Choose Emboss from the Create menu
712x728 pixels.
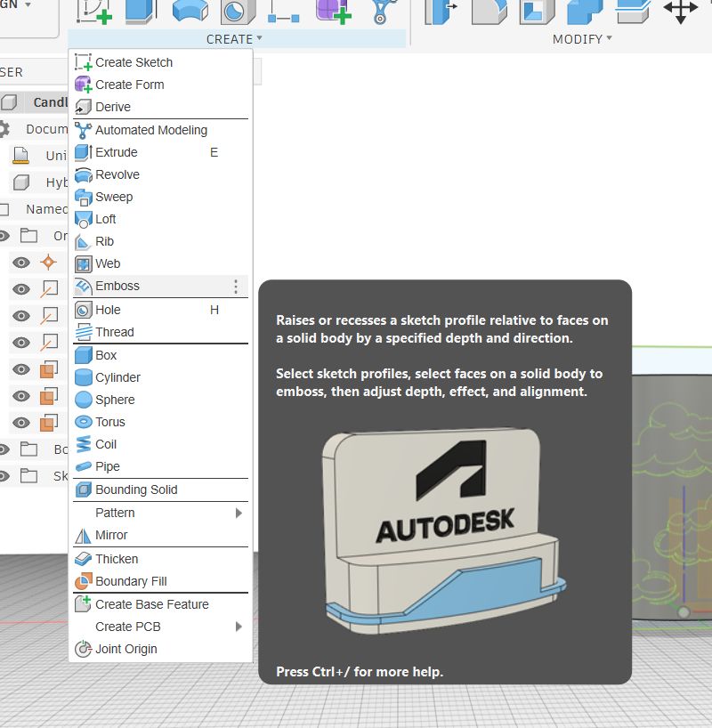160,286
